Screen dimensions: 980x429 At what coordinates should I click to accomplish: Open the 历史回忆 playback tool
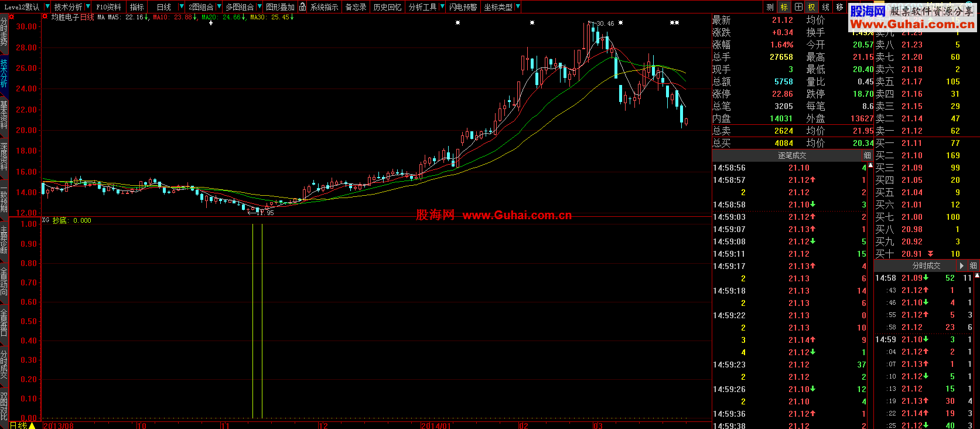[387, 7]
